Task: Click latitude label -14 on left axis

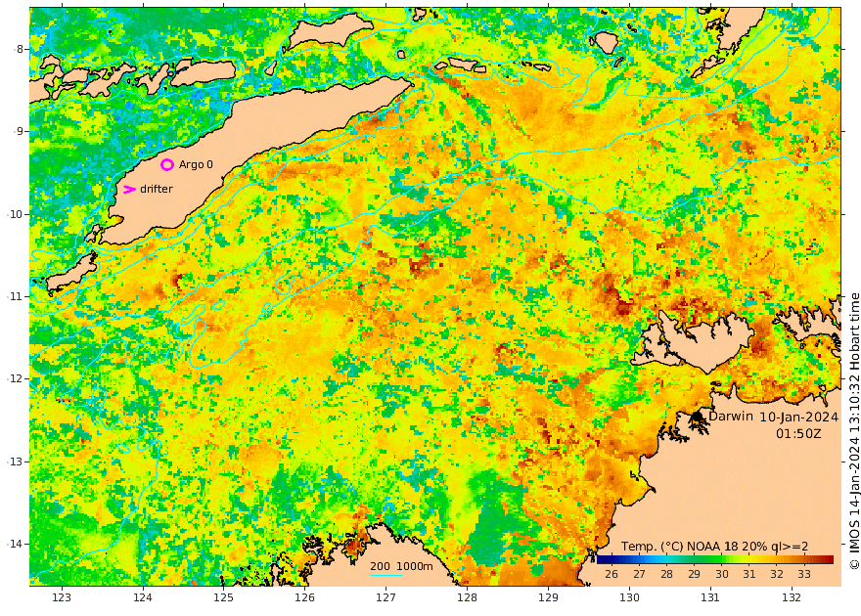Action: click(x=16, y=545)
